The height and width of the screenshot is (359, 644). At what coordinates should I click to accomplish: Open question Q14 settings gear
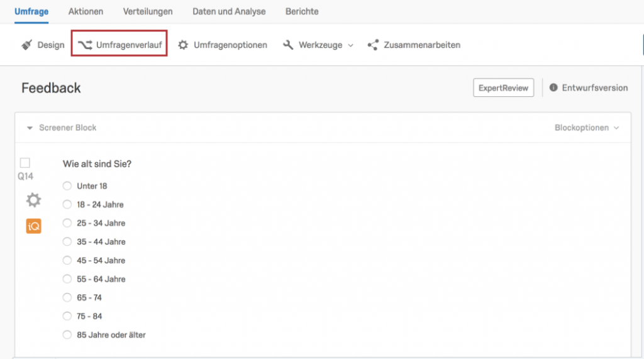tap(34, 200)
